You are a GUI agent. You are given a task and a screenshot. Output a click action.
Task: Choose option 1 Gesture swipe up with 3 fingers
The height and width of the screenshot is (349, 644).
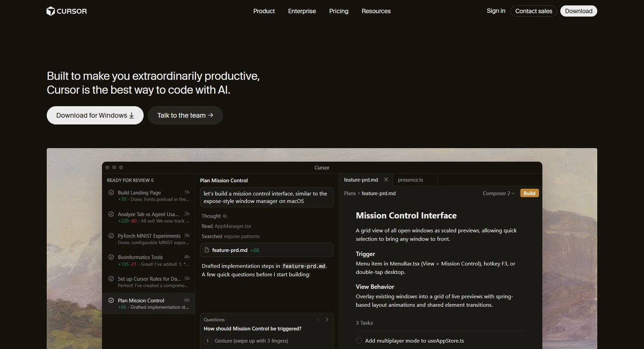click(267, 340)
